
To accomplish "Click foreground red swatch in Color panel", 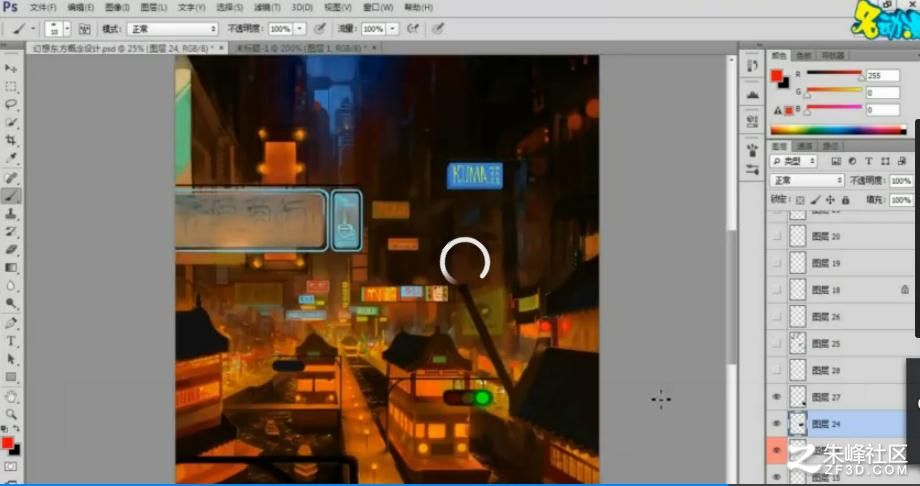I will (776, 76).
